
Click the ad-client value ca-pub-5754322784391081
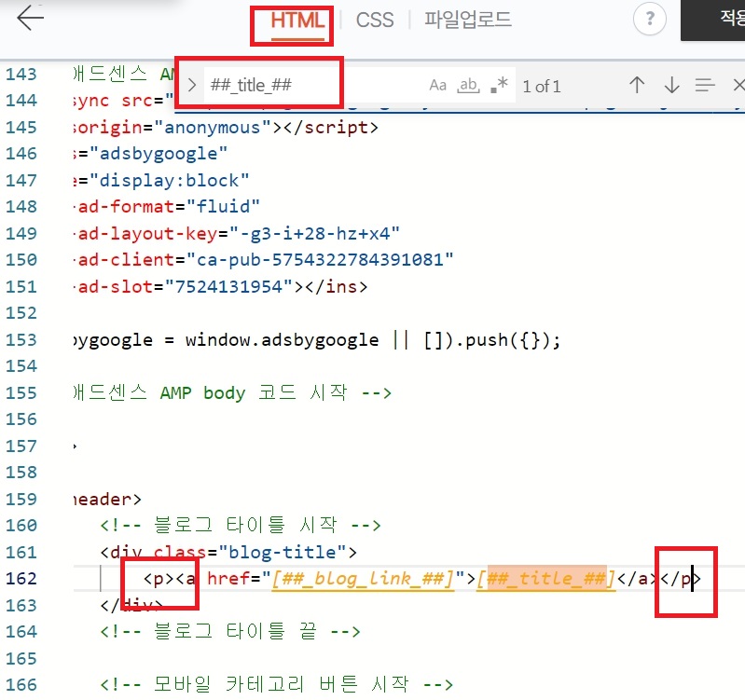(320, 260)
